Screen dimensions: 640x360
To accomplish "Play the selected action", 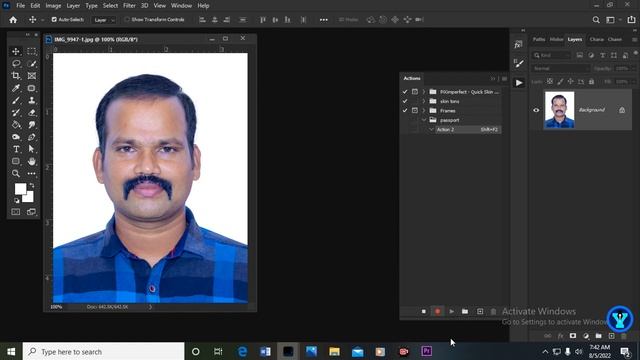I will 451,311.
